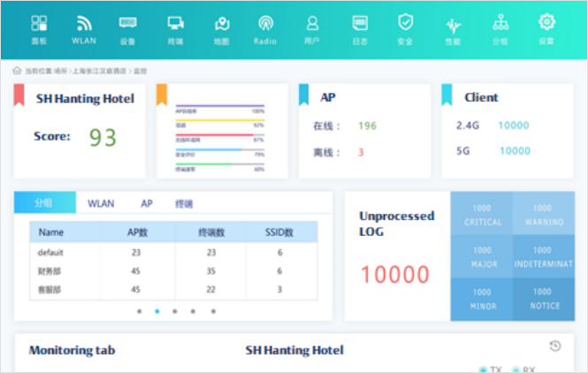Open the MAJOR log count tile
This screenshot has height=373, width=588.
pyautogui.click(x=482, y=256)
